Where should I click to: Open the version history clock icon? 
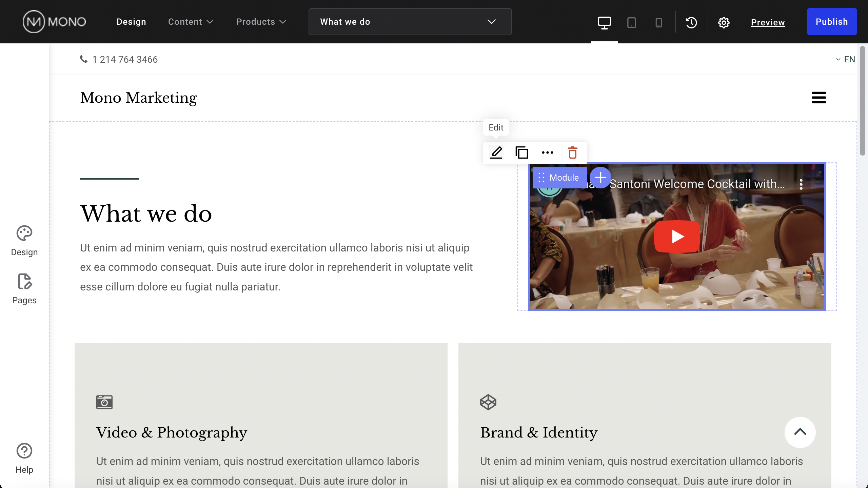tap(691, 23)
